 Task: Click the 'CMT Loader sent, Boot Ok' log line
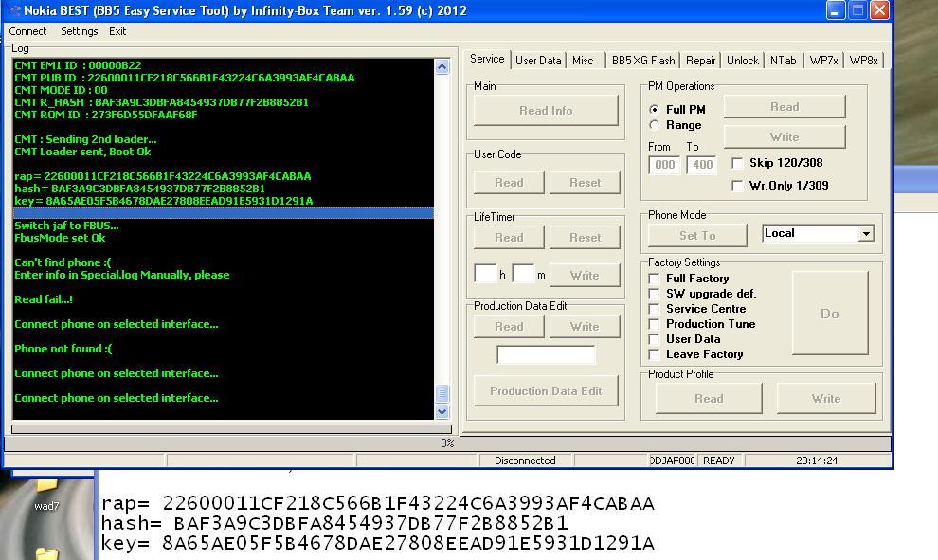click(x=82, y=152)
